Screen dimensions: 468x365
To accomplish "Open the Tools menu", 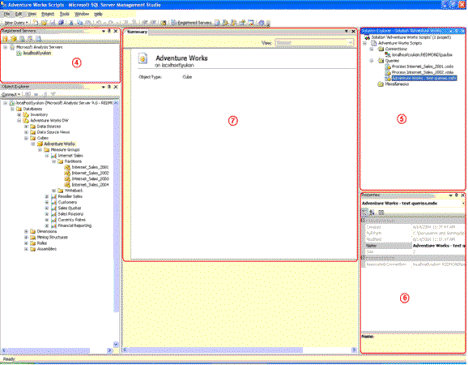I will (x=64, y=14).
